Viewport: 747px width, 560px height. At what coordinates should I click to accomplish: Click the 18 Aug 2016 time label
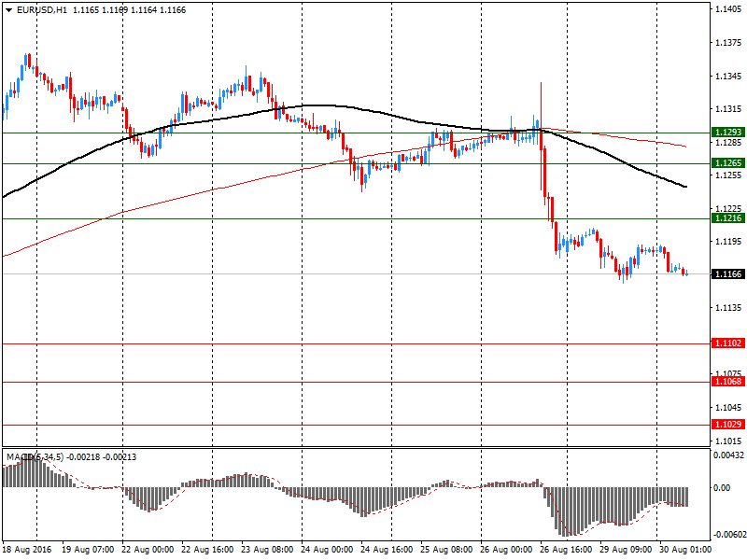(x=27, y=550)
